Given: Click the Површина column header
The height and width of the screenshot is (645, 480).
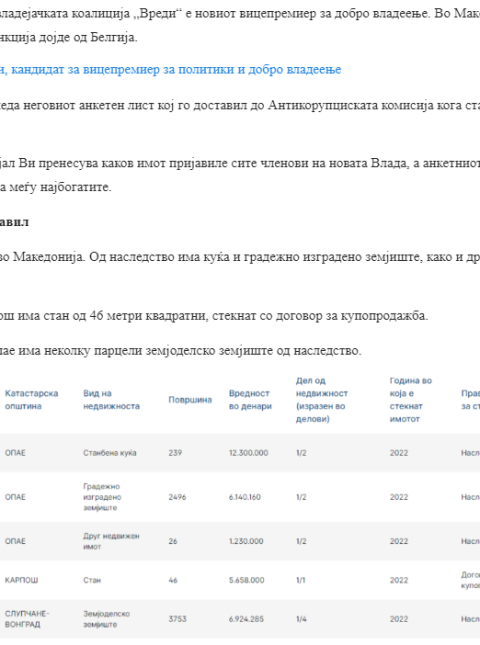Looking at the screenshot, I should 190,400.
